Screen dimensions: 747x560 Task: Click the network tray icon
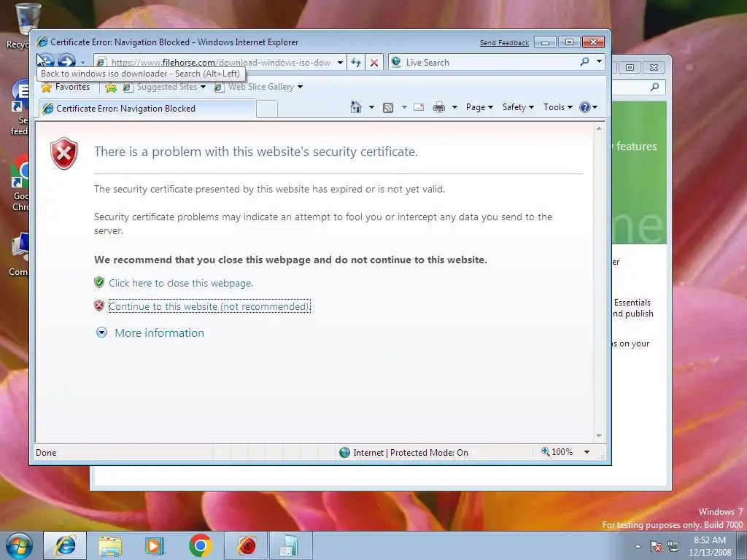click(673, 546)
